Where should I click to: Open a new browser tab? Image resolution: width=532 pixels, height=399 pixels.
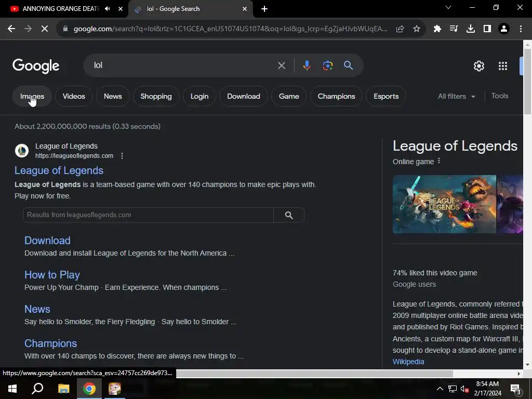(264, 9)
